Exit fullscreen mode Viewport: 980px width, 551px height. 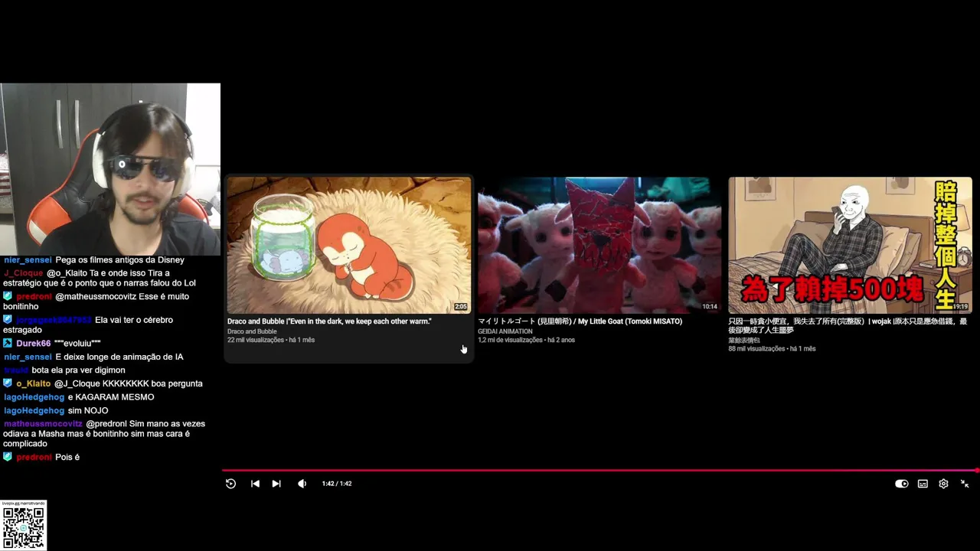pos(965,484)
